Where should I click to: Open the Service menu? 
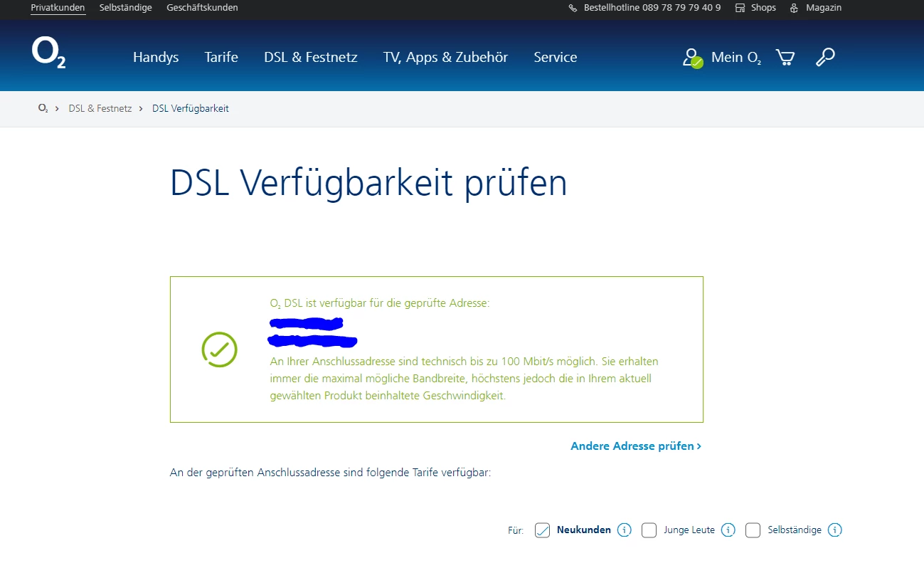tap(556, 58)
